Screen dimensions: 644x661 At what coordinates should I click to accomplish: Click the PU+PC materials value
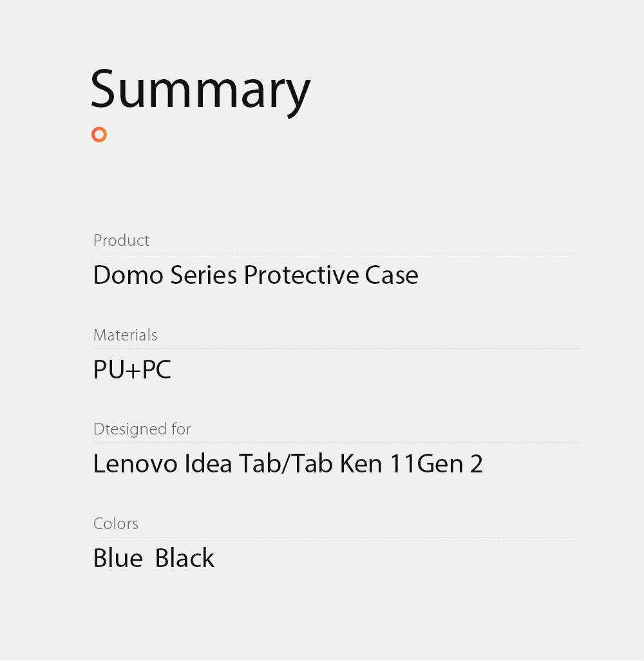coord(132,369)
